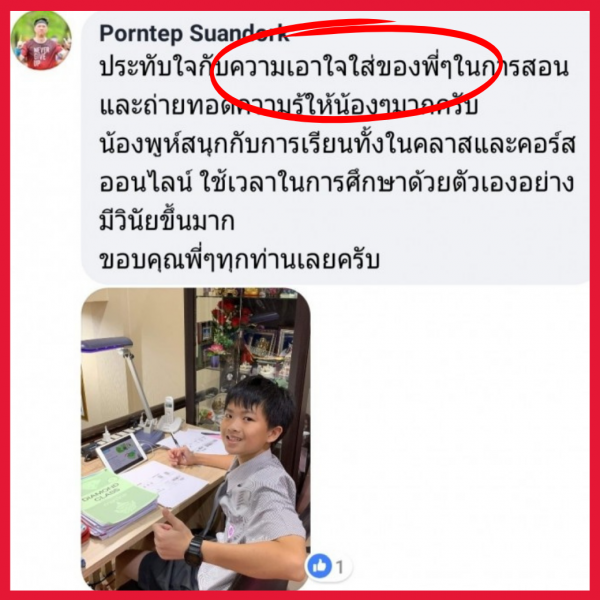Click the boy's black wristwatch
This screenshot has height=600, width=600.
pyautogui.click(x=194, y=550)
